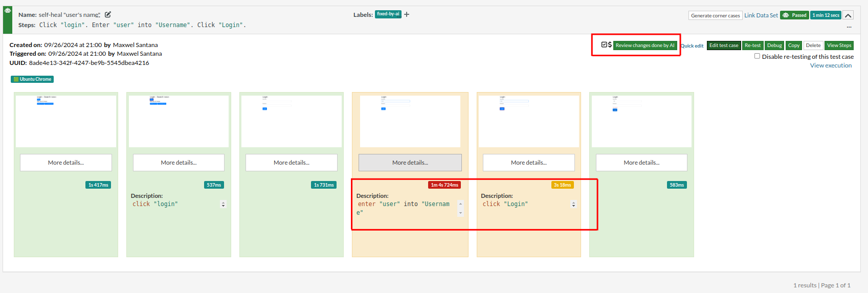Collapse the test case with chevron-up button

pos(848,15)
